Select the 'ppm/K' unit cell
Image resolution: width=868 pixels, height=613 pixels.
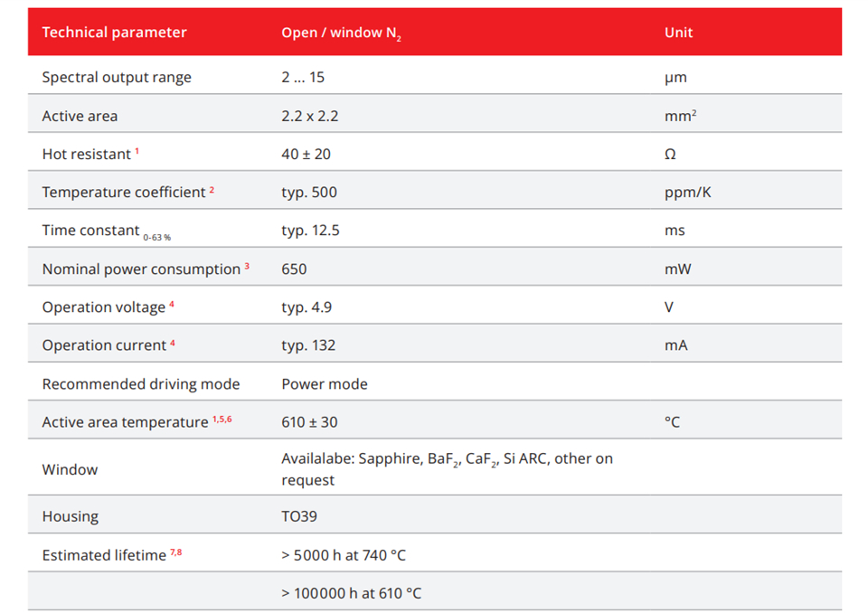pos(687,193)
